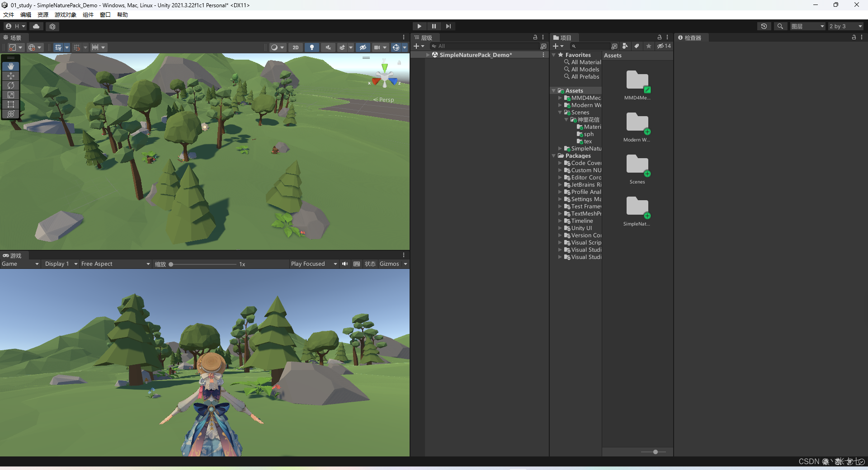
Task: Select the Rotate tool
Action: click(x=10, y=85)
